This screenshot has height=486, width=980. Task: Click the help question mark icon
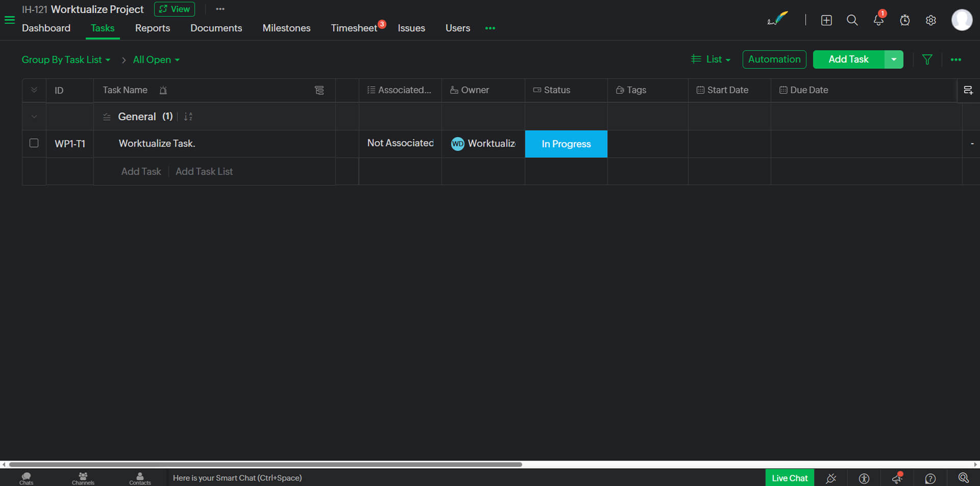pos(930,478)
